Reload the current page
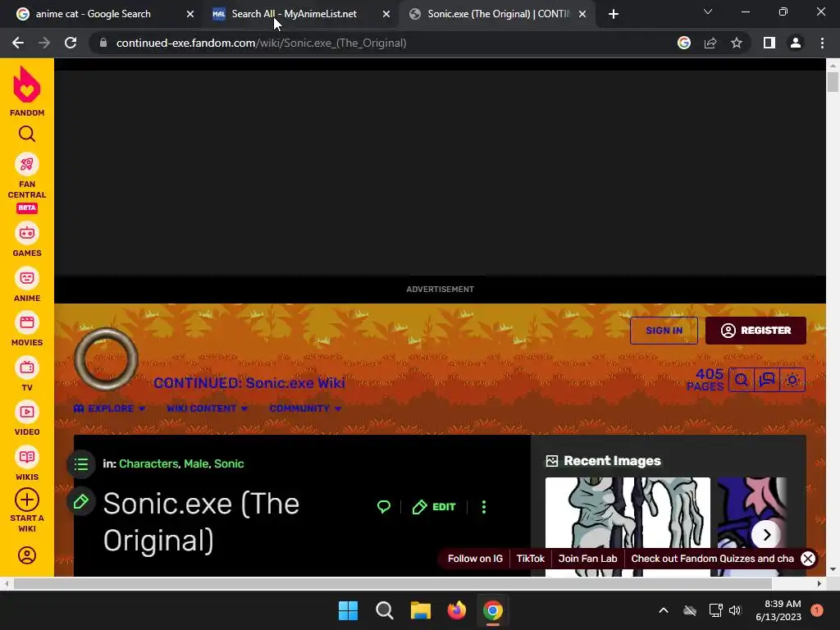 (71, 43)
